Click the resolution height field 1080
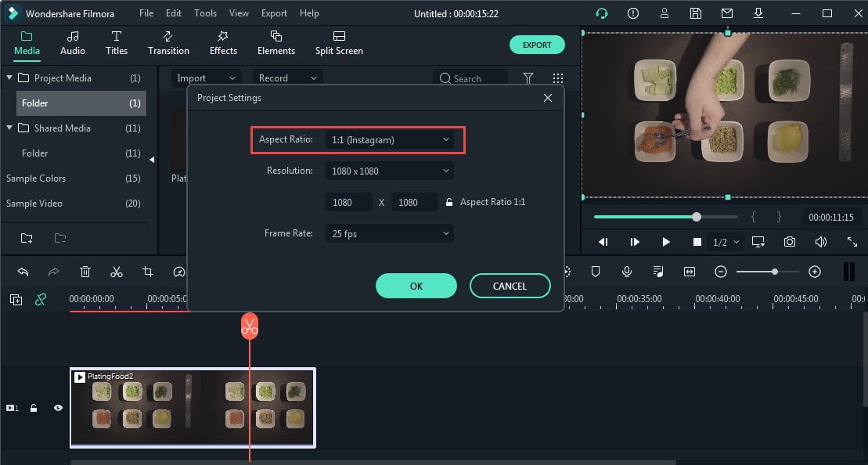Image resolution: width=868 pixels, height=465 pixels. click(415, 202)
